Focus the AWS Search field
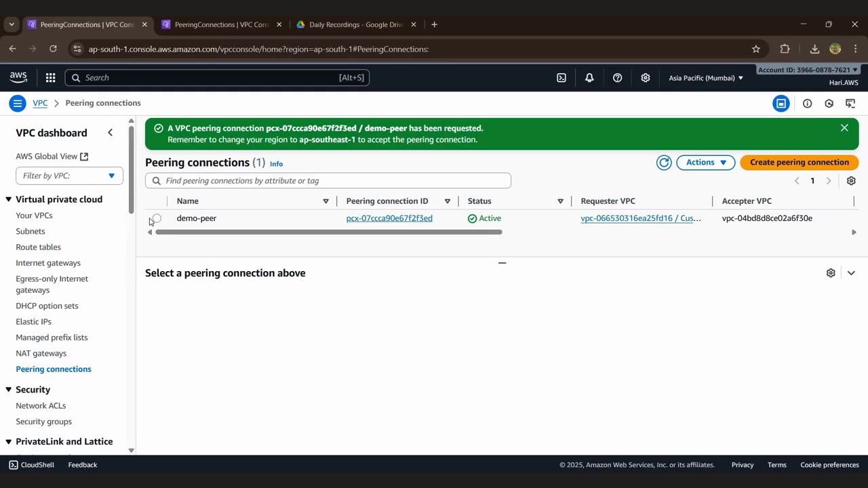The height and width of the screenshot is (488, 868). coord(217,78)
